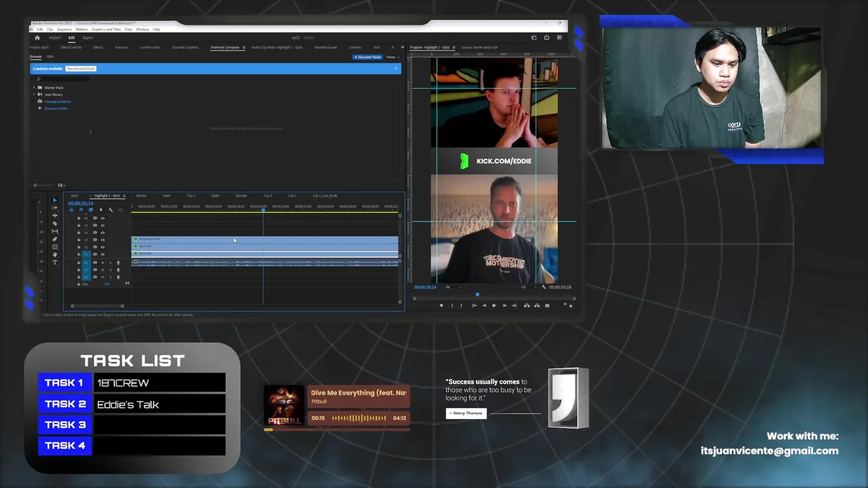The height and width of the screenshot is (488, 868).
Task: Toggle V1 track eye visibility
Action: click(102, 254)
